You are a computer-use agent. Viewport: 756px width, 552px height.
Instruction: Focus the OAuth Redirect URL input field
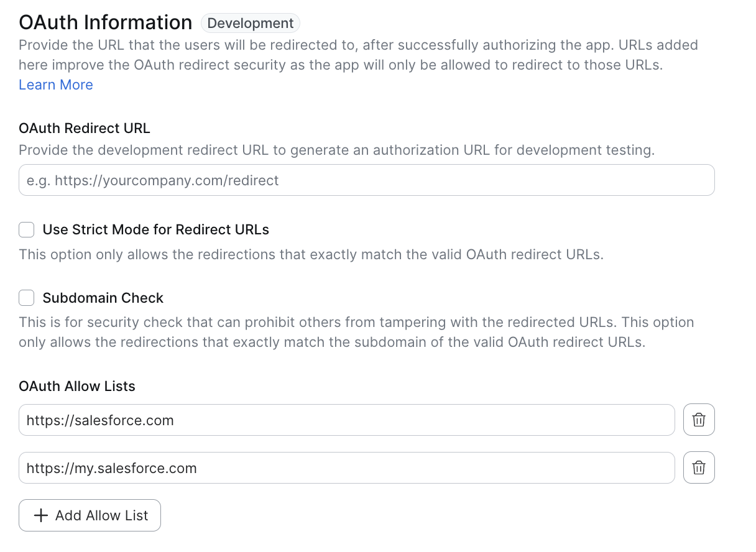366,180
